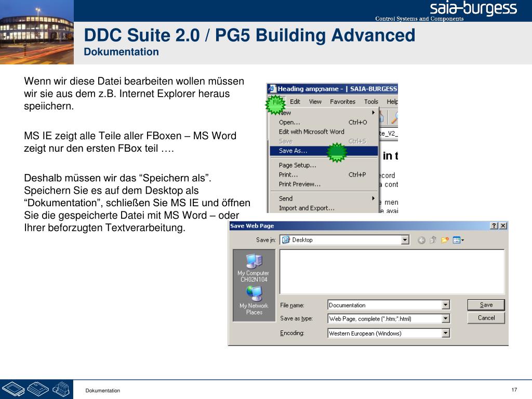Click the Desktop icon in Save in field
This screenshot has width=532, height=399.
286,240
